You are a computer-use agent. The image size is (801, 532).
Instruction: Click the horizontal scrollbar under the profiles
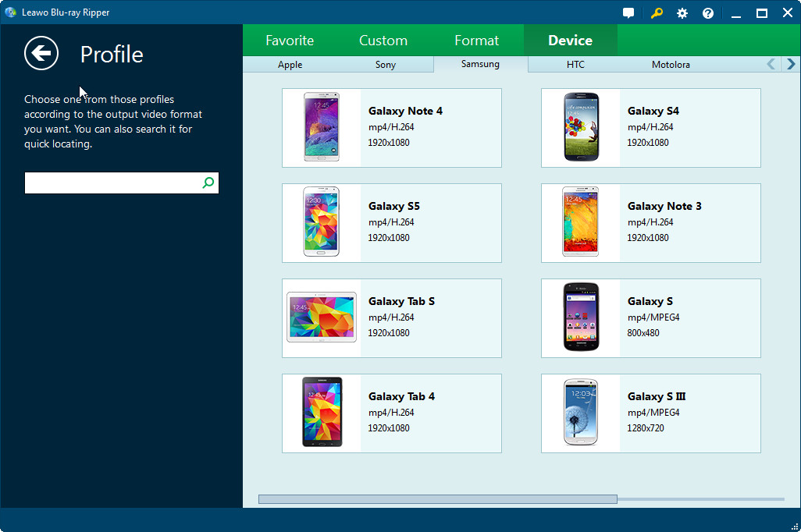(x=437, y=499)
